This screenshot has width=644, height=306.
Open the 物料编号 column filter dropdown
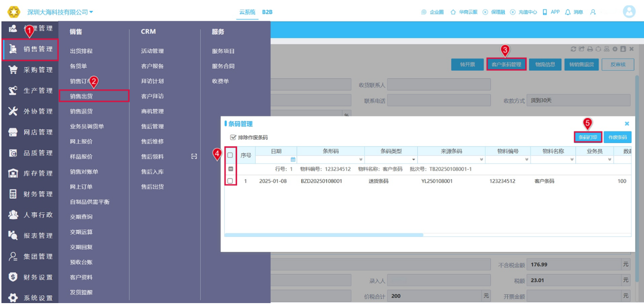(526, 160)
